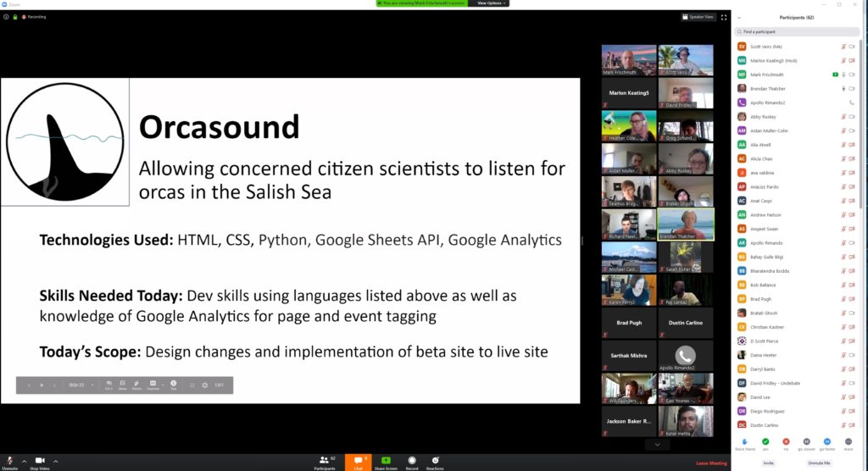This screenshot has height=471, width=868.
Task: Click the meeting information icon in the top left
Action: click(x=6, y=17)
